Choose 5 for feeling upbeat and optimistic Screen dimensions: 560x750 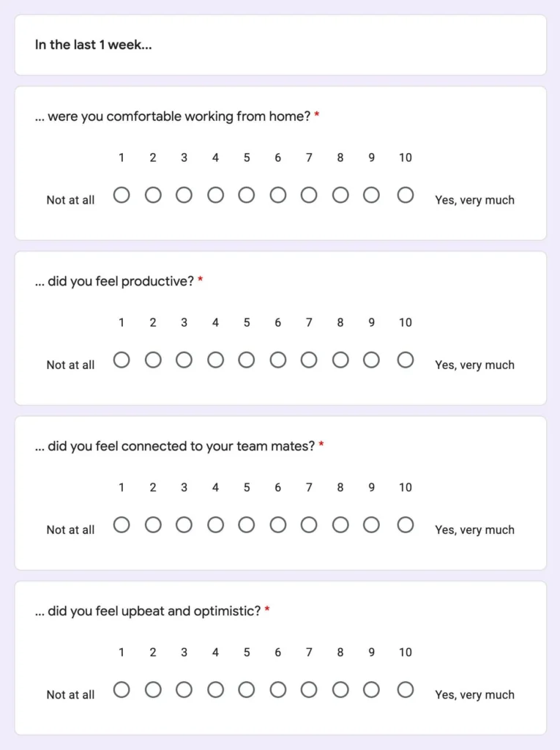coord(247,690)
